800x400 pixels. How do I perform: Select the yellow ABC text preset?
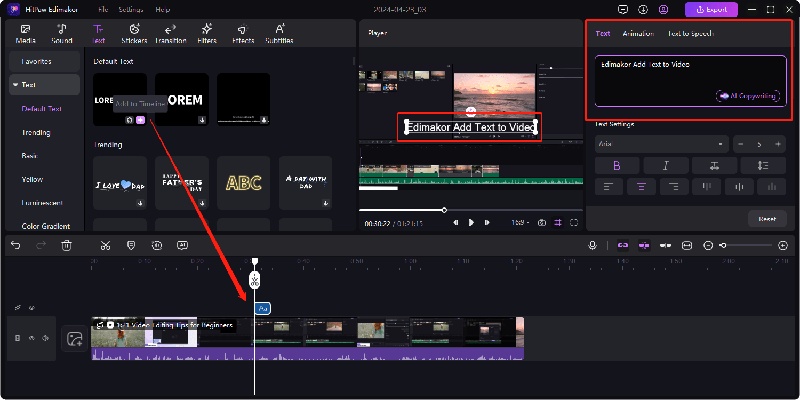tap(243, 183)
